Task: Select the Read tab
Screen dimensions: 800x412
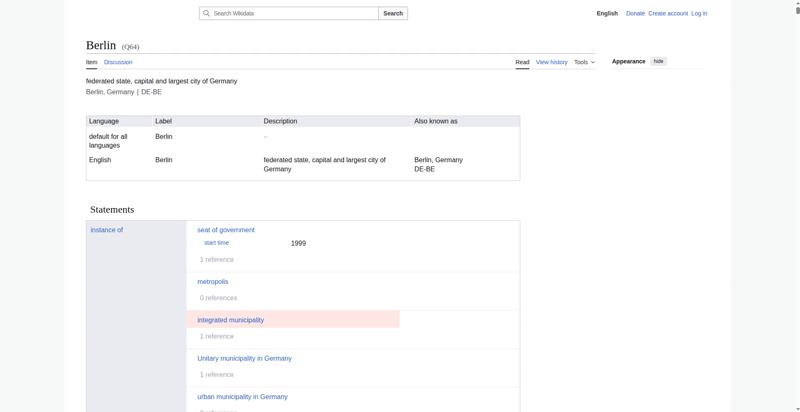Action: tap(522, 62)
